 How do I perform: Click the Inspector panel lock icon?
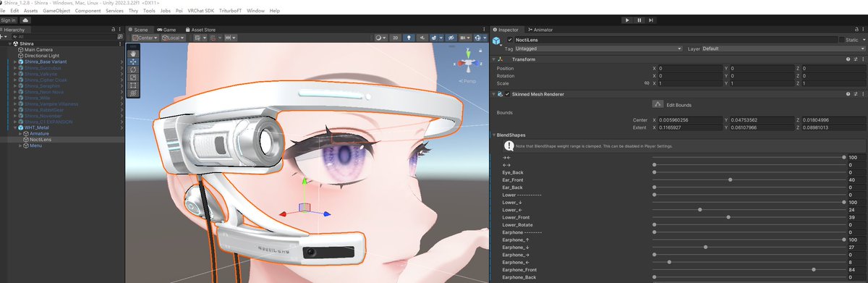856,30
